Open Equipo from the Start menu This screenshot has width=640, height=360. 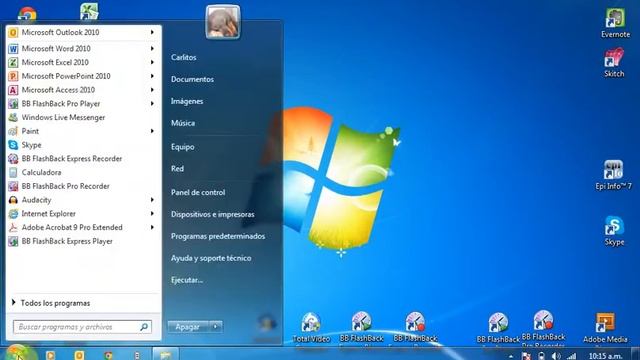pyautogui.click(x=182, y=147)
